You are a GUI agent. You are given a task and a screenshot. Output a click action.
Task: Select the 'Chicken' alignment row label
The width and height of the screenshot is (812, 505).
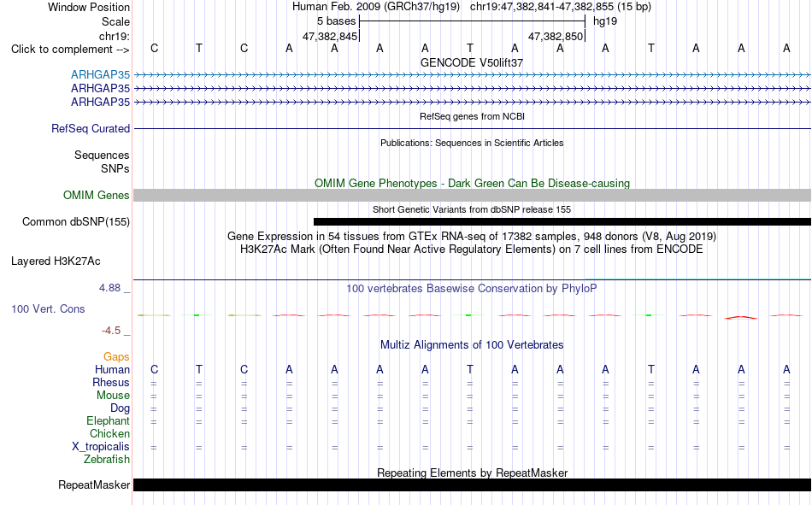tap(109, 433)
